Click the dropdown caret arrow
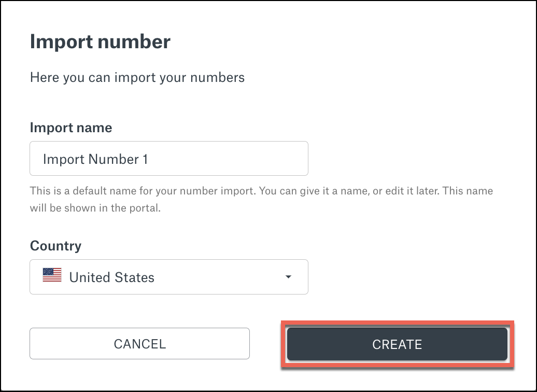This screenshot has height=392, width=537. point(289,277)
